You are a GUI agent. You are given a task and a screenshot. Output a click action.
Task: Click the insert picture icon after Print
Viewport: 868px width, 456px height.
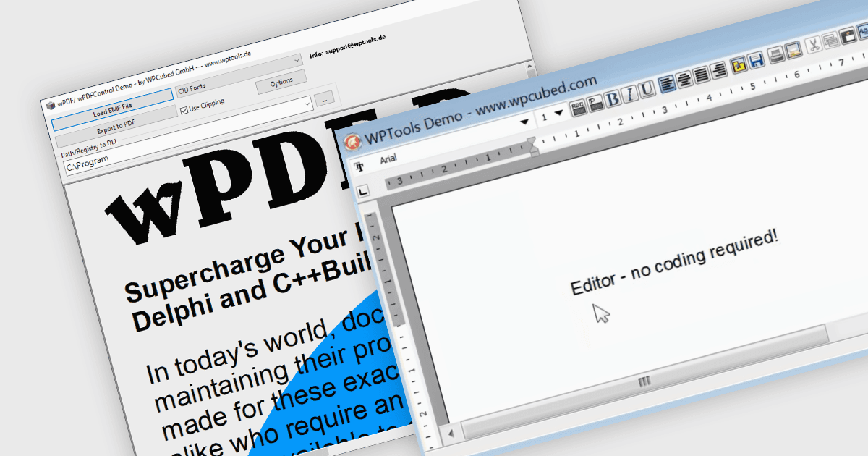[793, 49]
